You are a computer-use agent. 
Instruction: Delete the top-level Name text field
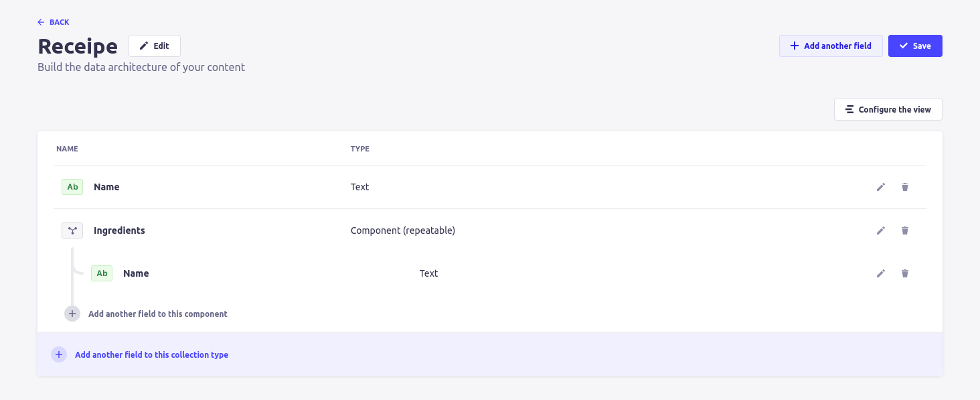pyautogui.click(x=905, y=187)
